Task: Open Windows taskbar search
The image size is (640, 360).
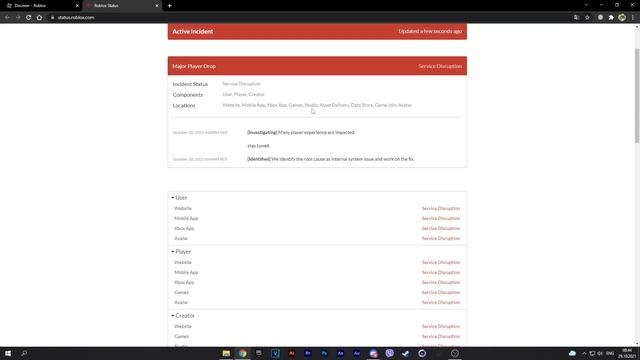Action: point(24,353)
